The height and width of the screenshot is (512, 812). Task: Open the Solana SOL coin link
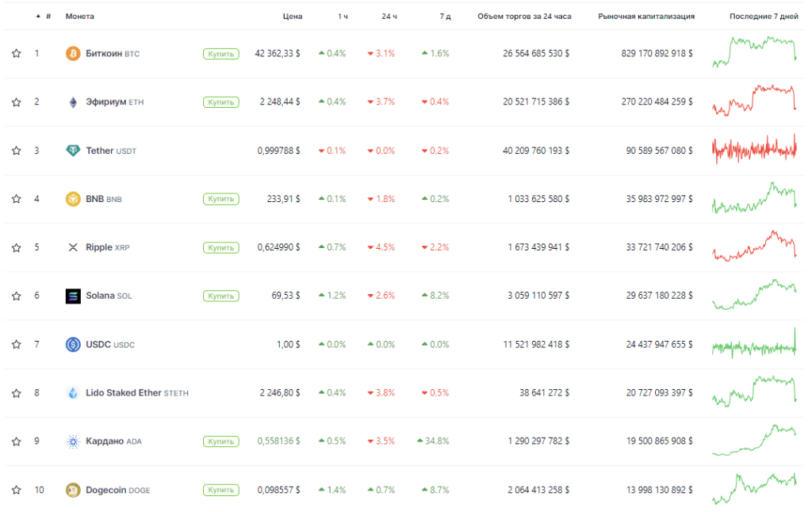click(109, 296)
